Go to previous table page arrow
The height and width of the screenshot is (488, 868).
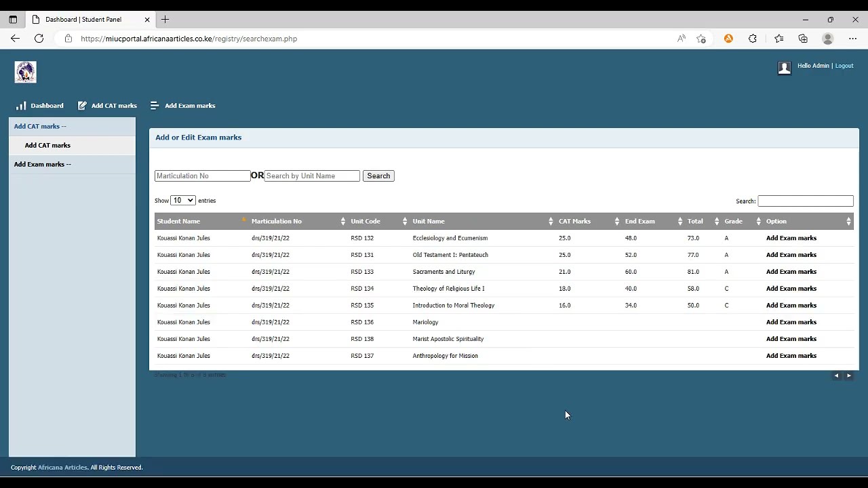[x=836, y=375]
